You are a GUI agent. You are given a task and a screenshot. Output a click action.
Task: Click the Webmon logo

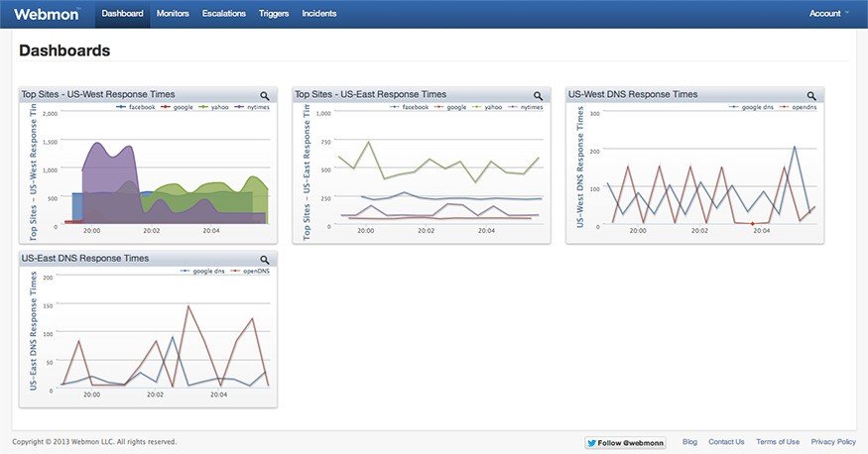(47, 14)
